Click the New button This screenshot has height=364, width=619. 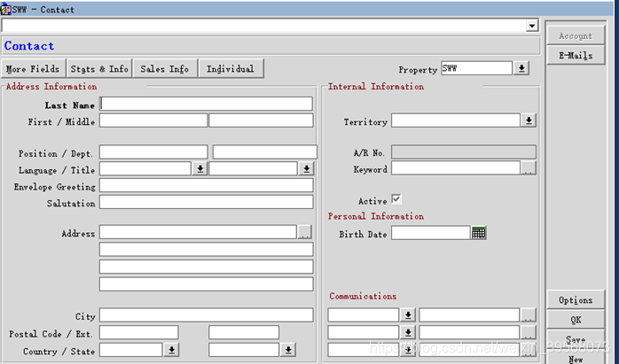tap(576, 359)
